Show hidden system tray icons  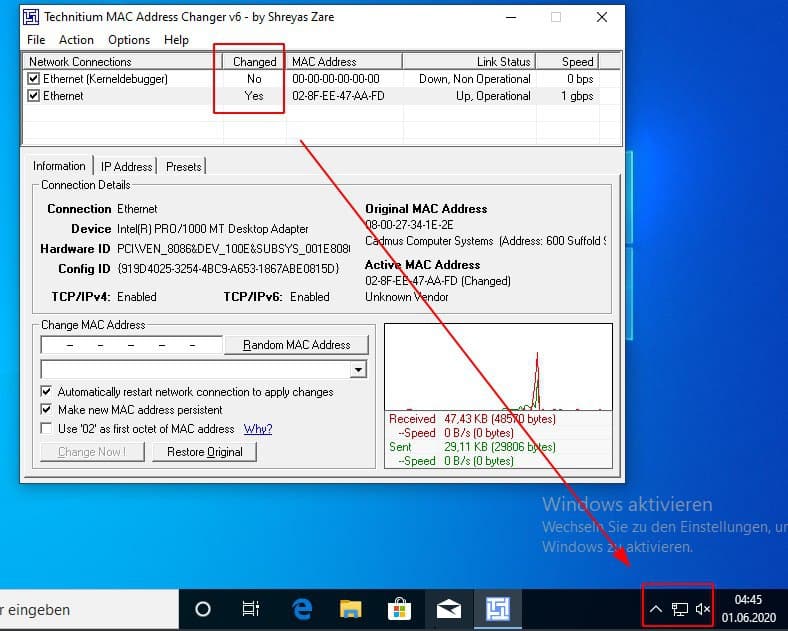point(656,609)
